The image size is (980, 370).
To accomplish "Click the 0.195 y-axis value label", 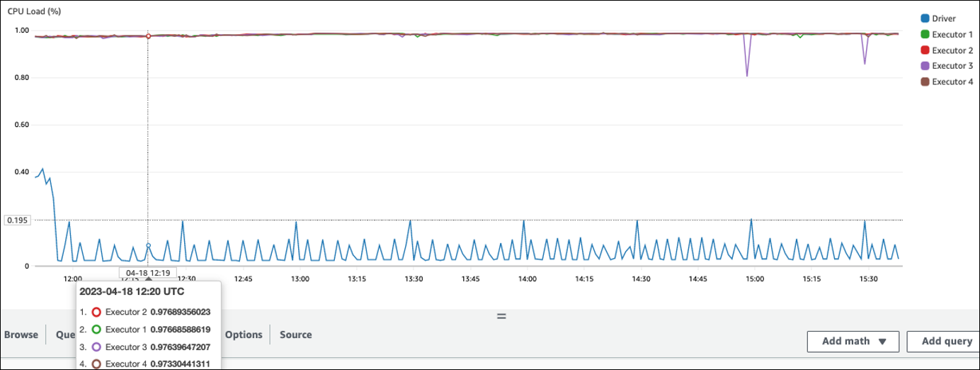I will [x=17, y=220].
